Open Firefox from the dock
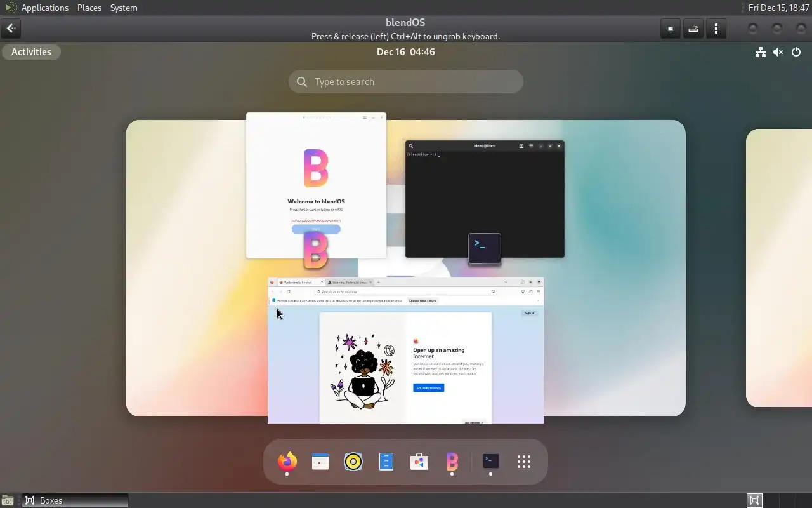This screenshot has height=508, width=812. coord(287,462)
